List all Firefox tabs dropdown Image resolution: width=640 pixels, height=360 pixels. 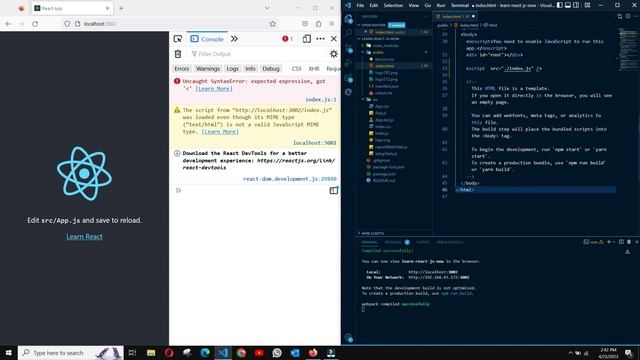coord(267,8)
